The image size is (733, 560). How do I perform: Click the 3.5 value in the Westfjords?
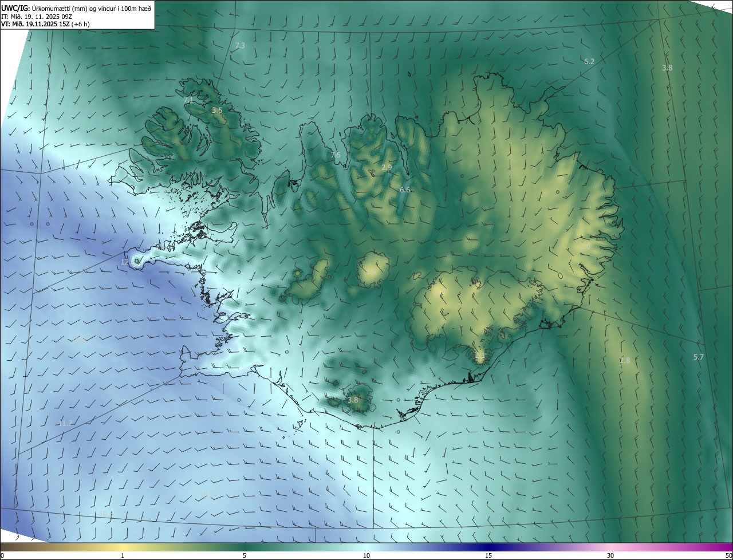tap(217, 110)
